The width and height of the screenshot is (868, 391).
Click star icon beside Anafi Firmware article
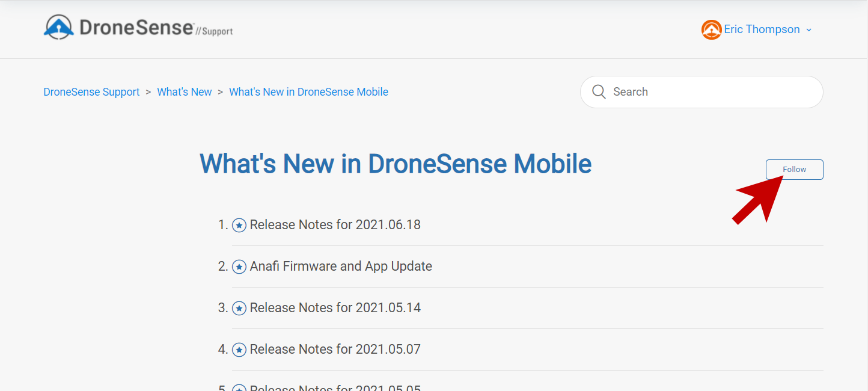click(x=239, y=267)
